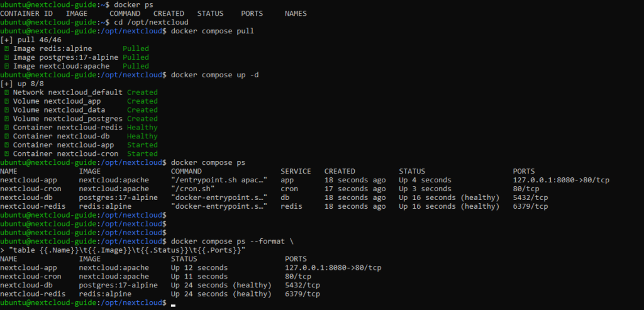644x310 pixels.
Task: Click 'Image redis:alpine' in pull output
Action: pos(53,48)
